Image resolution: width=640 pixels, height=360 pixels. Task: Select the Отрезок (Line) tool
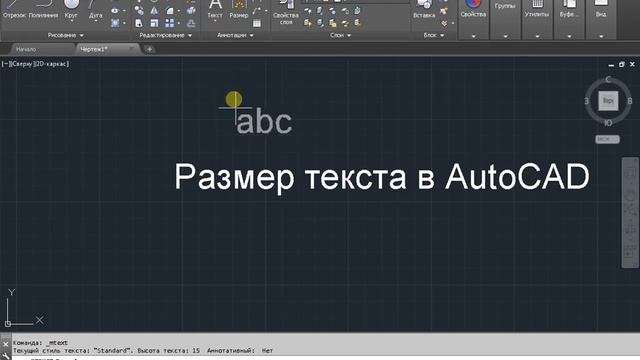coord(14,10)
